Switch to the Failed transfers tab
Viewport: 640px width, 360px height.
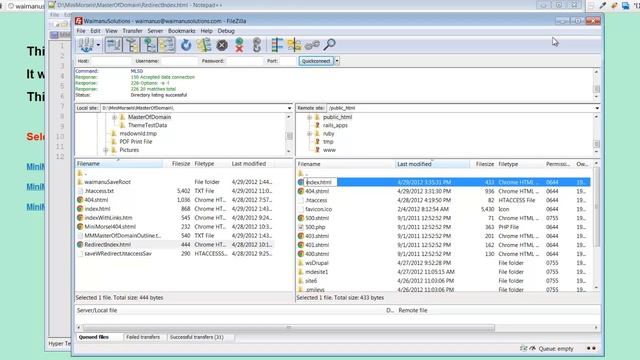pyautogui.click(x=143, y=337)
